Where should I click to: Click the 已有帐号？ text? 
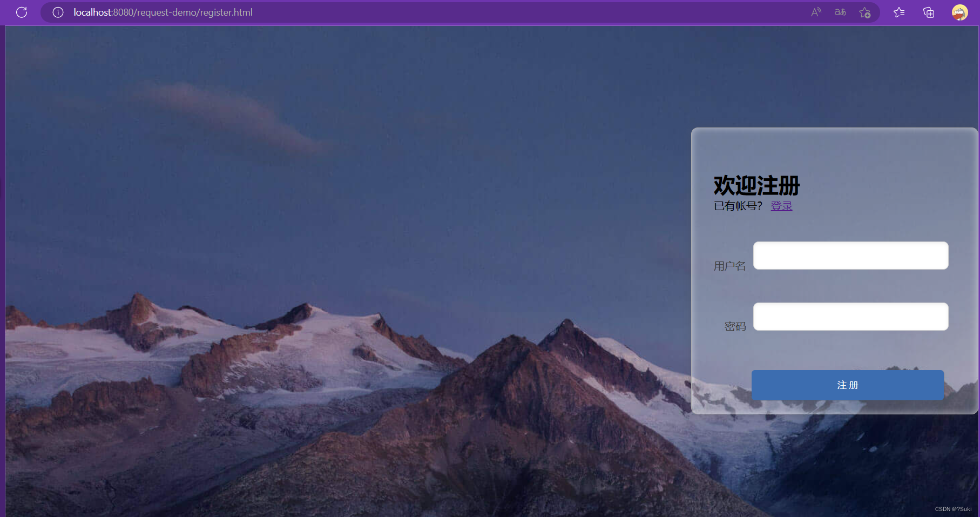point(738,206)
